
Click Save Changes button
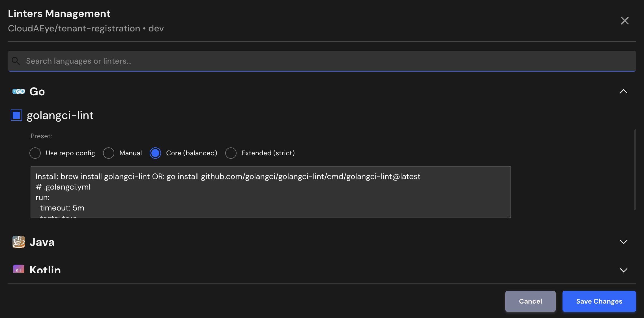coord(599,301)
